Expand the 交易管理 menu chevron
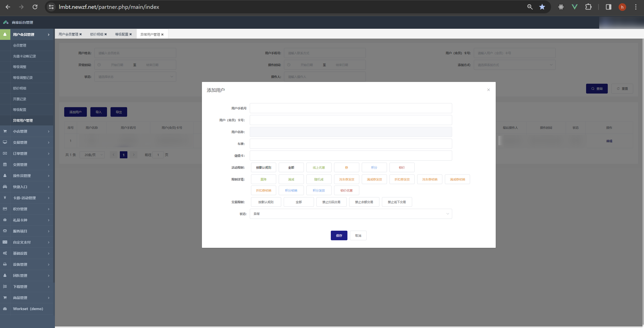The height and width of the screenshot is (328, 644). (x=49, y=142)
